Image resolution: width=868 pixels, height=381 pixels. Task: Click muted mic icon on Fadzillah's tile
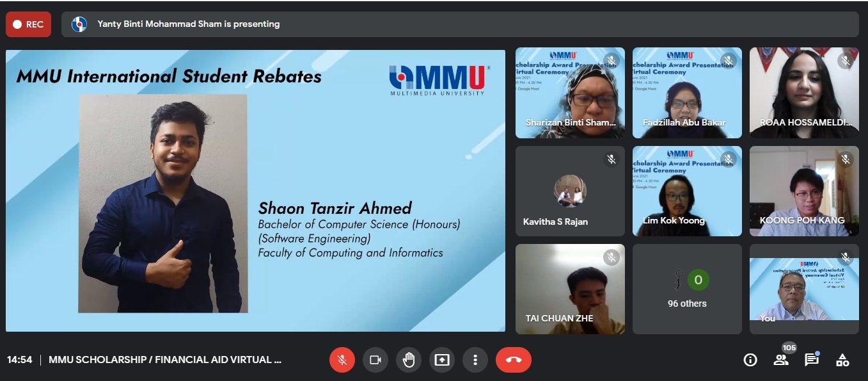pyautogui.click(x=729, y=61)
